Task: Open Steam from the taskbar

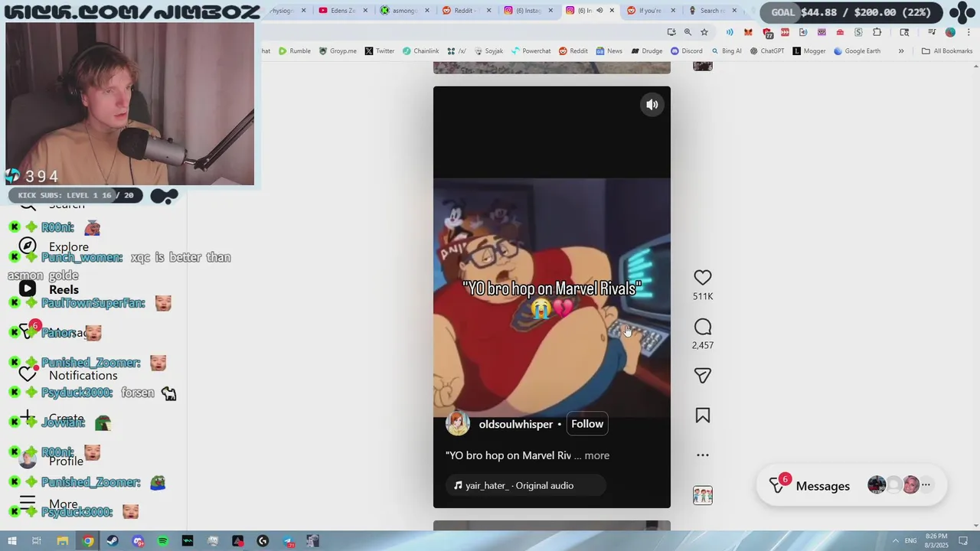Action: click(113, 541)
